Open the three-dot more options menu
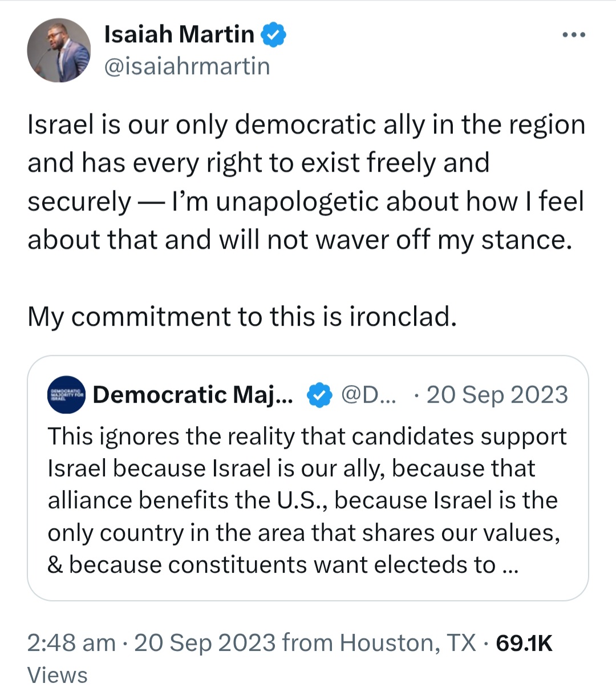The height and width of the screenshot is (696, 616). [573, 35]
